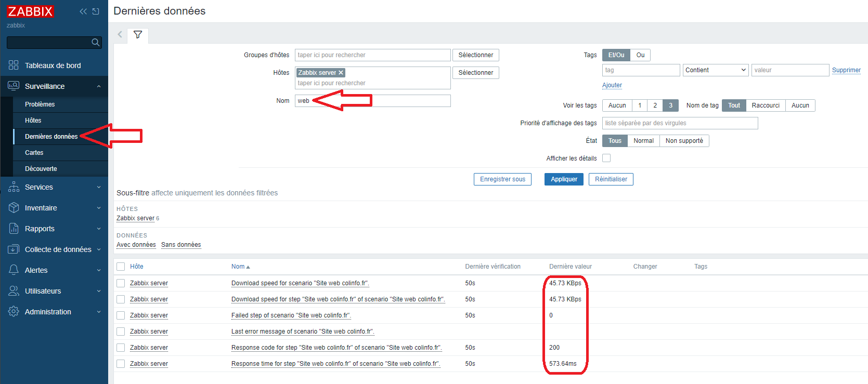Expand the Administration menu section
868x384 pixels.
[99, 312]
